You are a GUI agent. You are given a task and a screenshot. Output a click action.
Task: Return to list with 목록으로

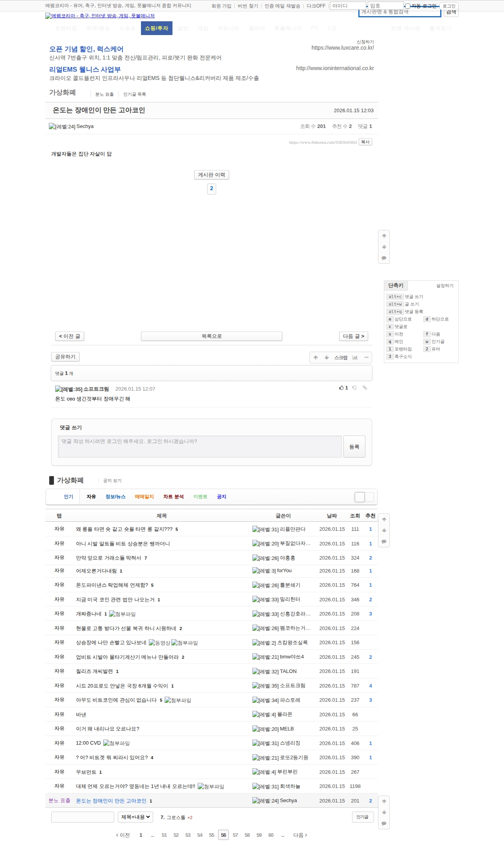click(211, 336)
